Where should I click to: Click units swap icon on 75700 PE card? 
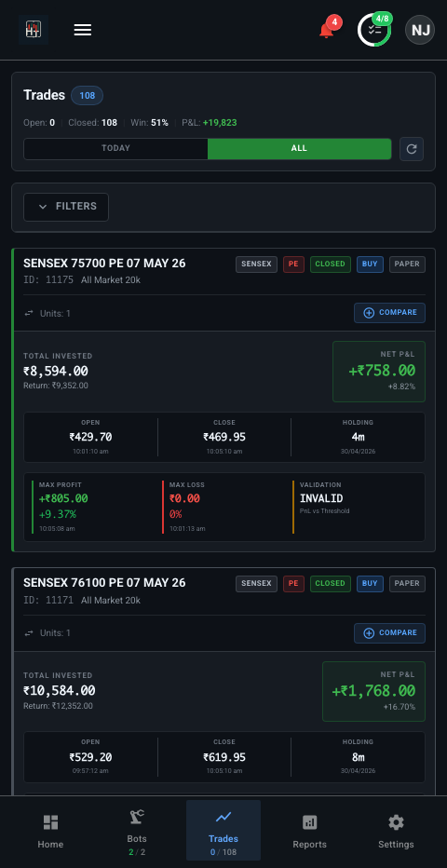click(29, 313)
